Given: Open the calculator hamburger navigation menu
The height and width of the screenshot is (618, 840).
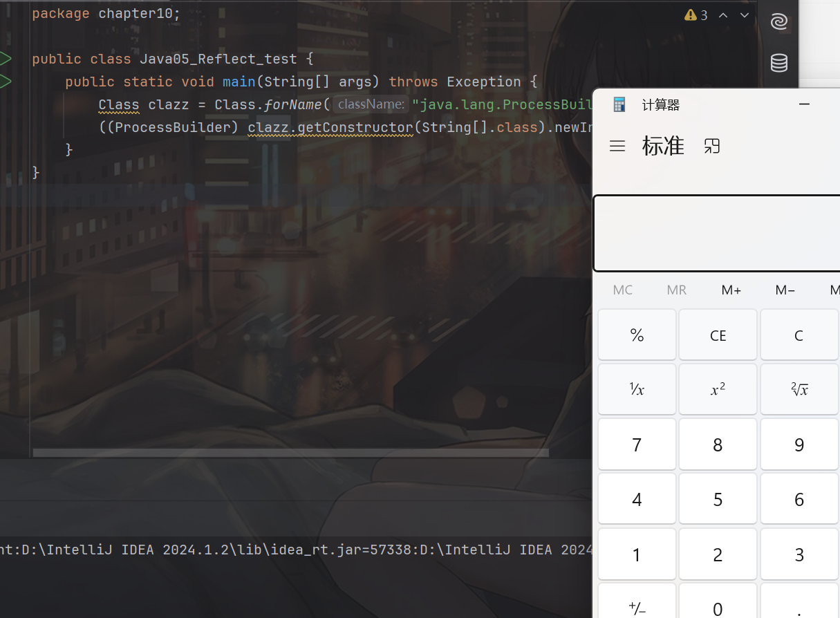Looking at the screenshot, I should (617, 146).
